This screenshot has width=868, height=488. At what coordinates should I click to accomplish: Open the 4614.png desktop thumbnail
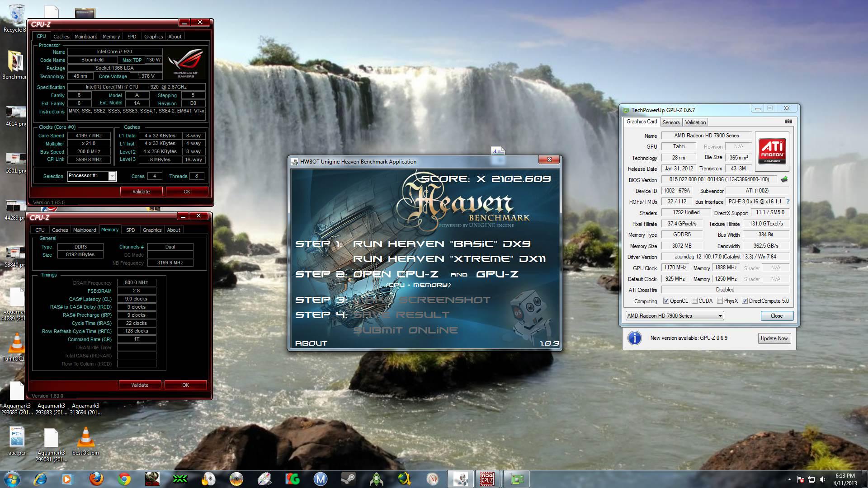tap(15, 116)
